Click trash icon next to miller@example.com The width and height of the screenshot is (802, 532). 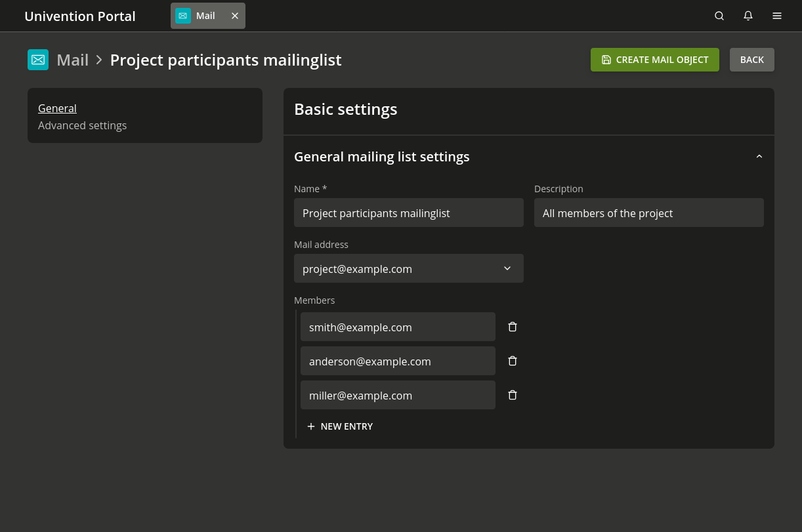(513, 395)
